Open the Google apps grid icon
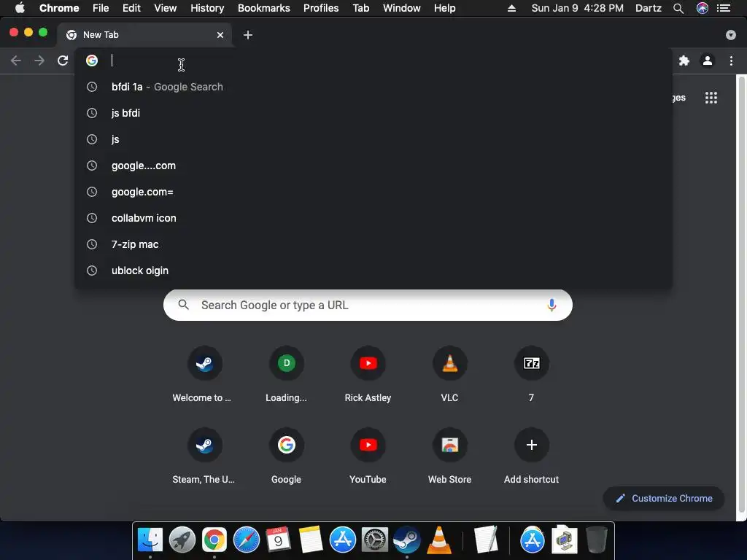The height and width of the screenshot is (560, 747). (x=711, y=98)
